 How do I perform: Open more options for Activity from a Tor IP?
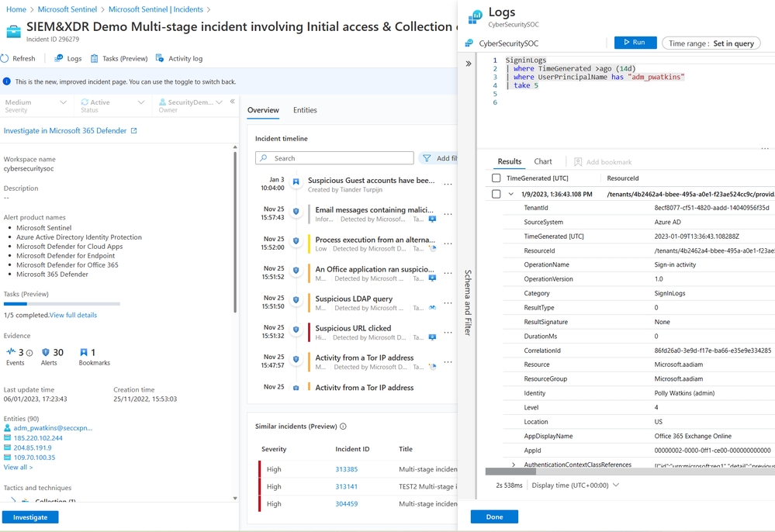pos(448,362)
